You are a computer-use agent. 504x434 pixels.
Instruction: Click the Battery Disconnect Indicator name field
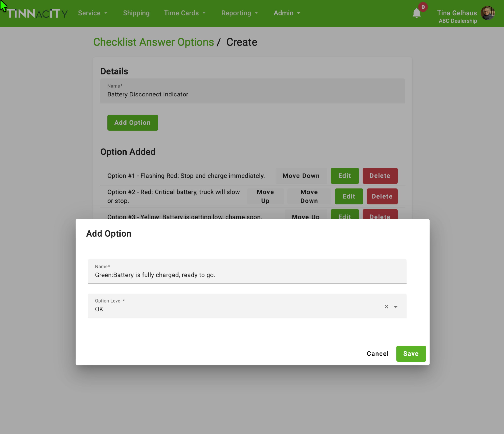click(252, 94)
